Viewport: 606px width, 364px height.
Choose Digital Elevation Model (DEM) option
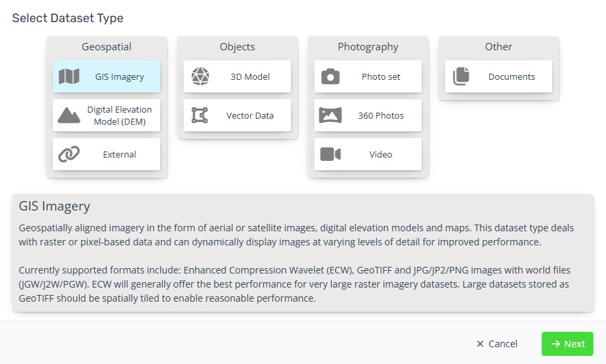click(107, 115)
